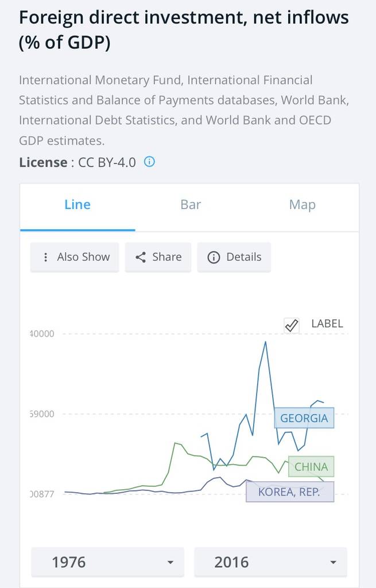The image size is (376, 588).
Task: Click the CC BY-4.0 license text
Action: [x=107, y=163]
